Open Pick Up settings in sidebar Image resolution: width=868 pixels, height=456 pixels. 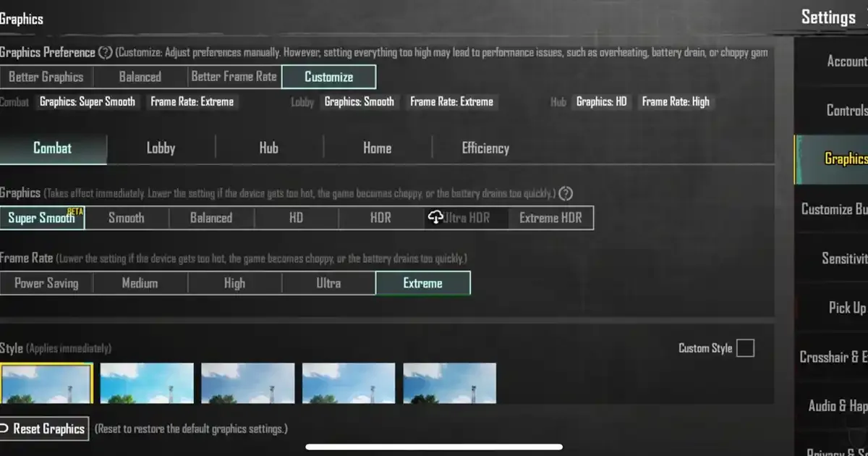click(846, 308)
